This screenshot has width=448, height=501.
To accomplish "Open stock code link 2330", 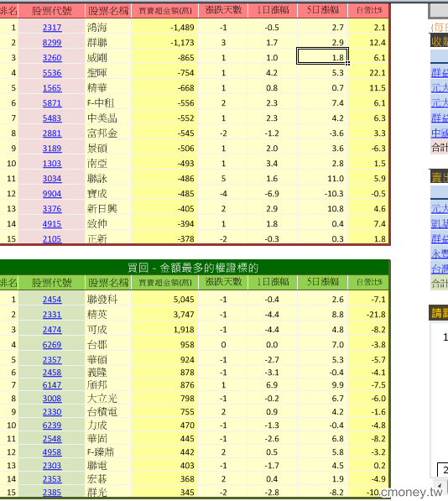I will [x=52, y=412].
